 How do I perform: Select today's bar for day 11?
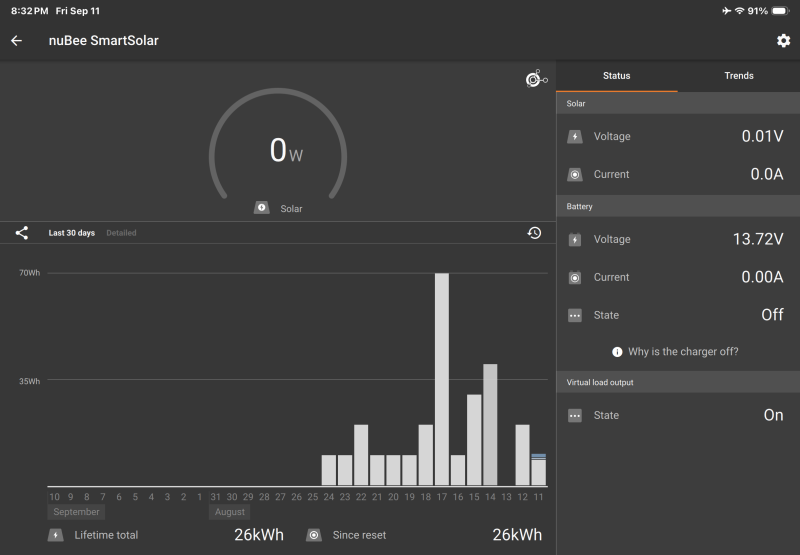(x=538, y=469)
